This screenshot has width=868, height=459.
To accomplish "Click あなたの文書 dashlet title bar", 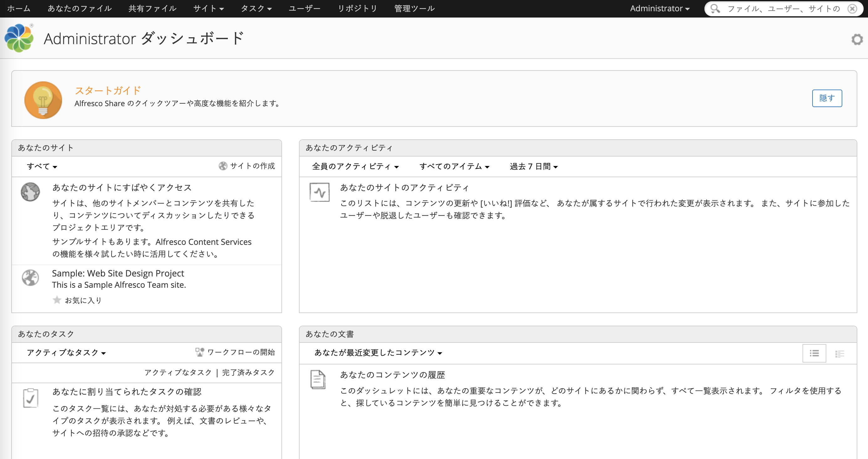I will coord(578,334).
